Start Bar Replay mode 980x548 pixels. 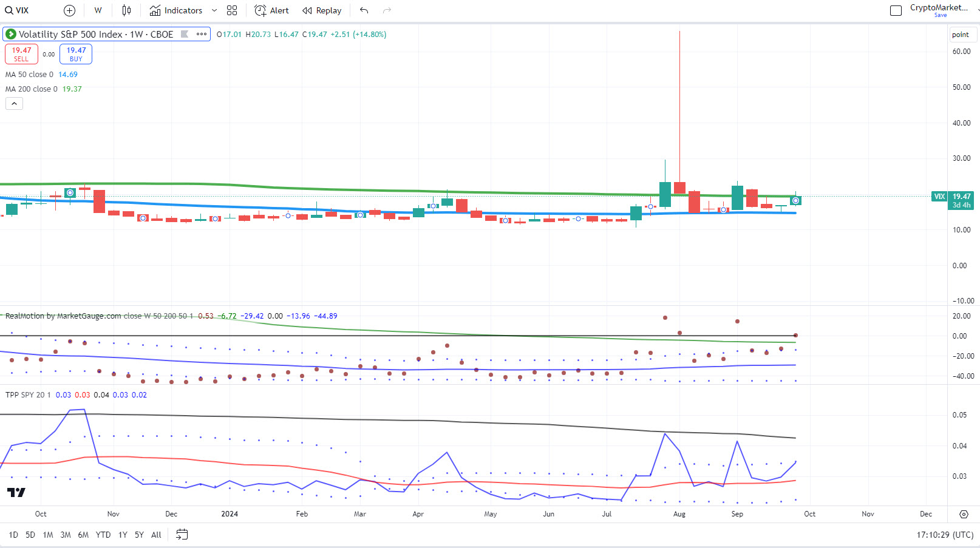[x=322, y=10]
